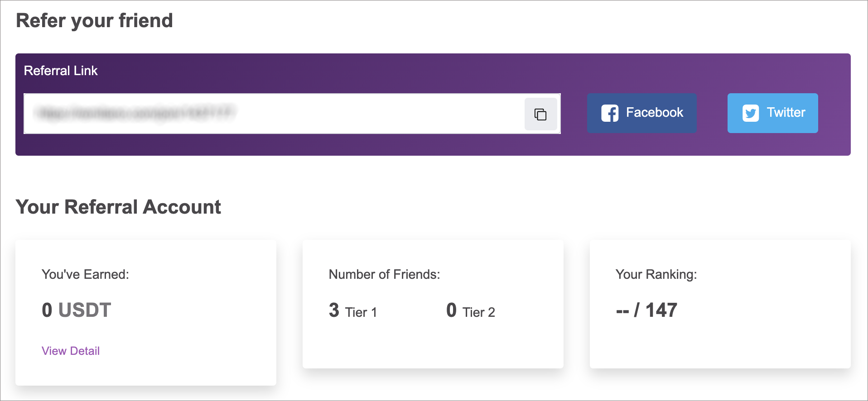The height and width of the screenshot is (401, 868).
Task: Click the Your Ranking card
Action: click(x=720, y=304)
